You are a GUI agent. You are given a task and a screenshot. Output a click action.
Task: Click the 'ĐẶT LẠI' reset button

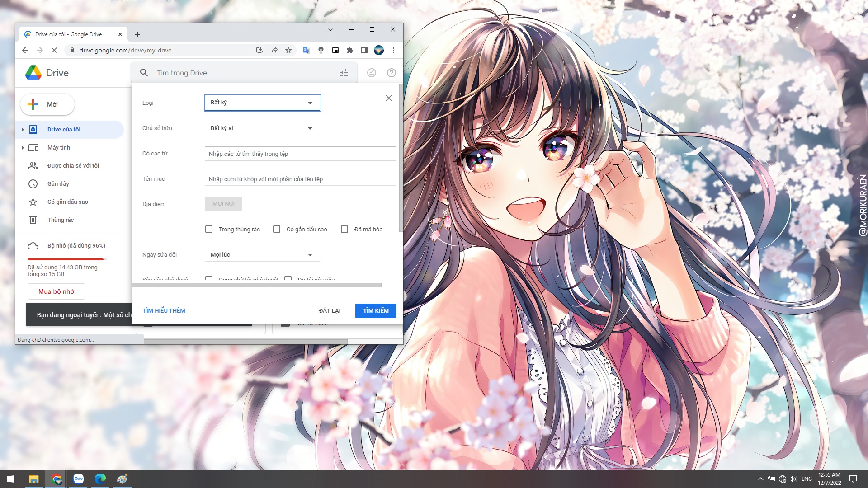tap(330, 311)
